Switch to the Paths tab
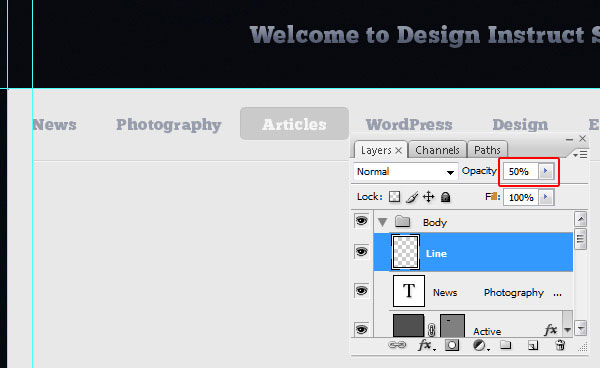Screen dimensions: 600x368 click(487, 150)
